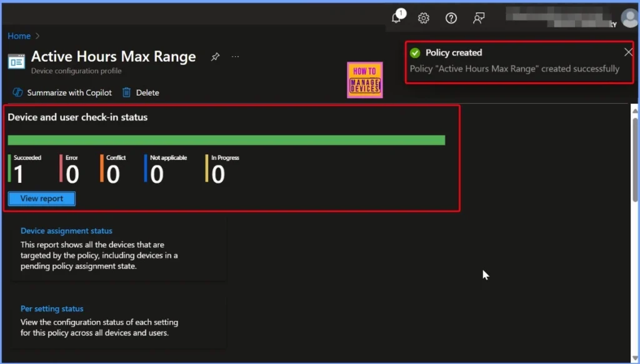The height and width of the screenshot is (364, 640).
Task: Click the In Progress count value
Action: [x=218, y=174]
